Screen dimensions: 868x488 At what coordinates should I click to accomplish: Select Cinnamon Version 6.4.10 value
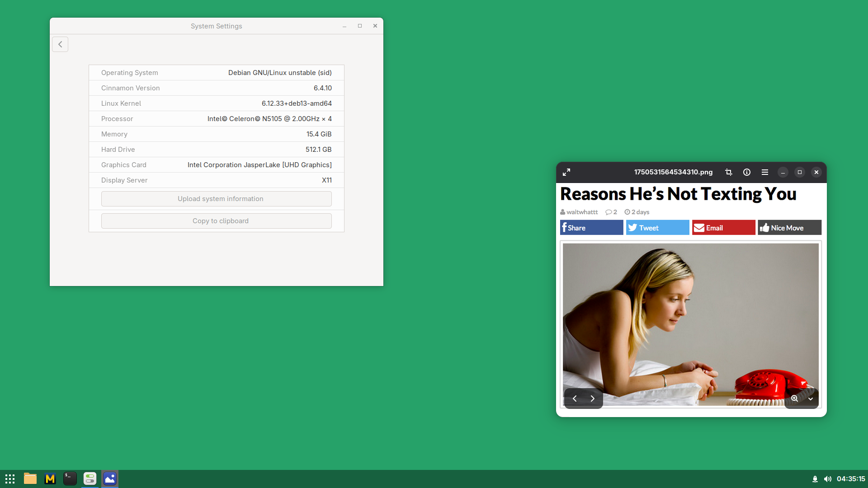(x=323, y=88)
